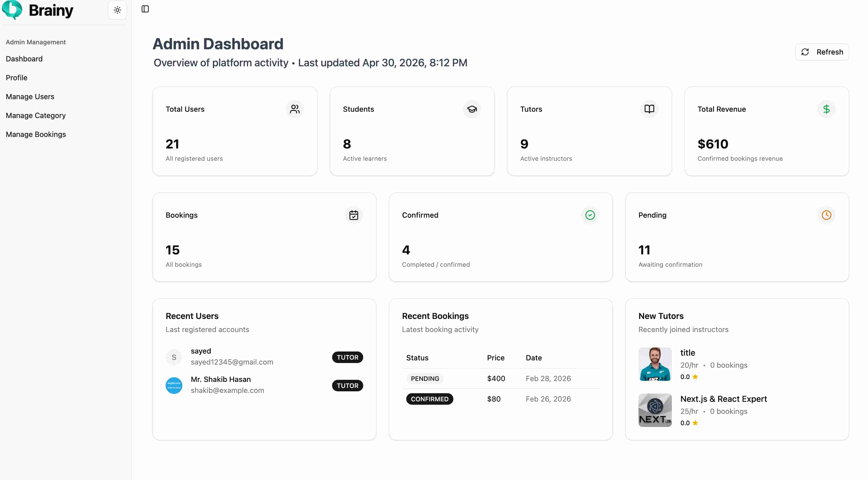This screenshot has height=480, width=868.
Task: Click the Date column header
Action: tap(534, 358)
